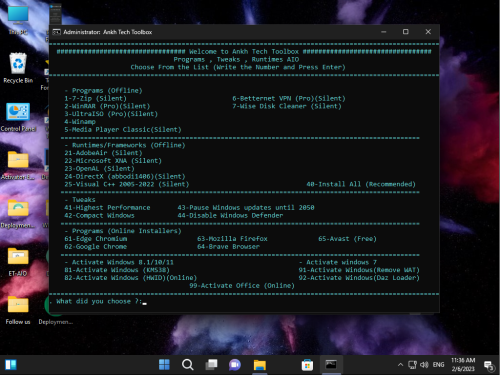500x375 pixels.
Task: Click '41-Highest Performance' text
Action: coord(107,207)
